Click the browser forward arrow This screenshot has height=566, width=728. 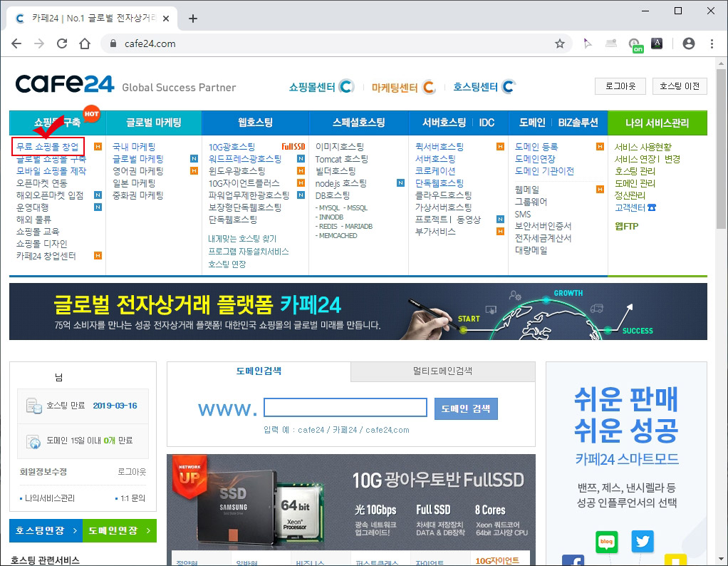click(39, 43)
